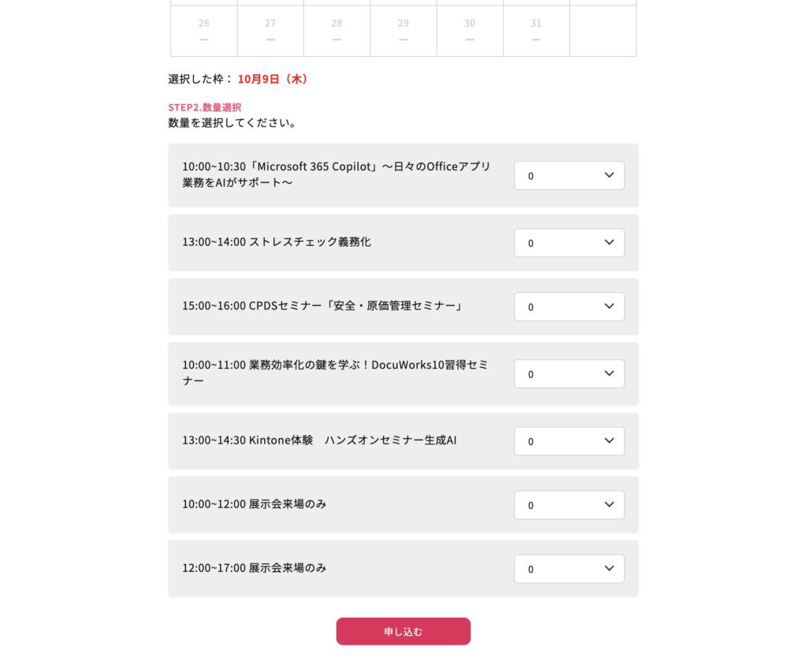This screenshot has width=807, height=672.
Task: Click the CPDSセミナー「安全・原価管理セミナー」 label
Action: click(x=322, y=306)
